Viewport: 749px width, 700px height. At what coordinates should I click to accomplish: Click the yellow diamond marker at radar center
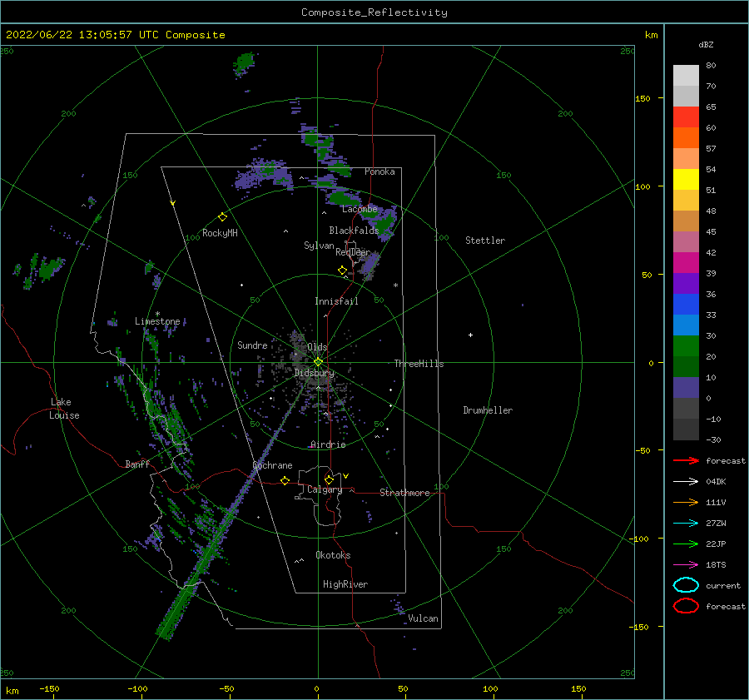[318, 362]
